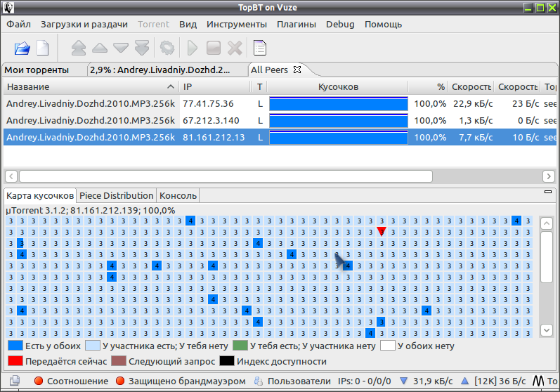Click red triangle piece marker
560x392 pixels.
tap(382, 231)
